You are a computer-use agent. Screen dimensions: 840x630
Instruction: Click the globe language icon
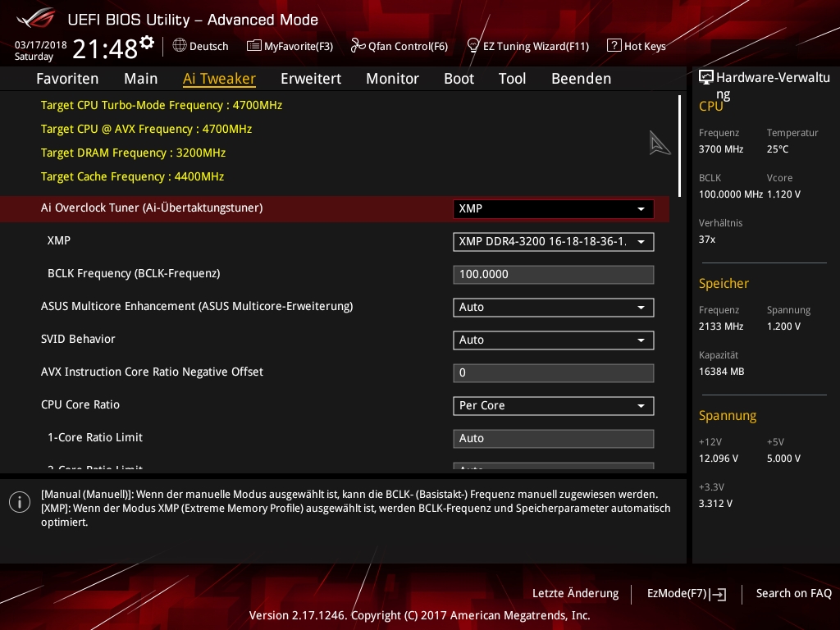[180, 46]
